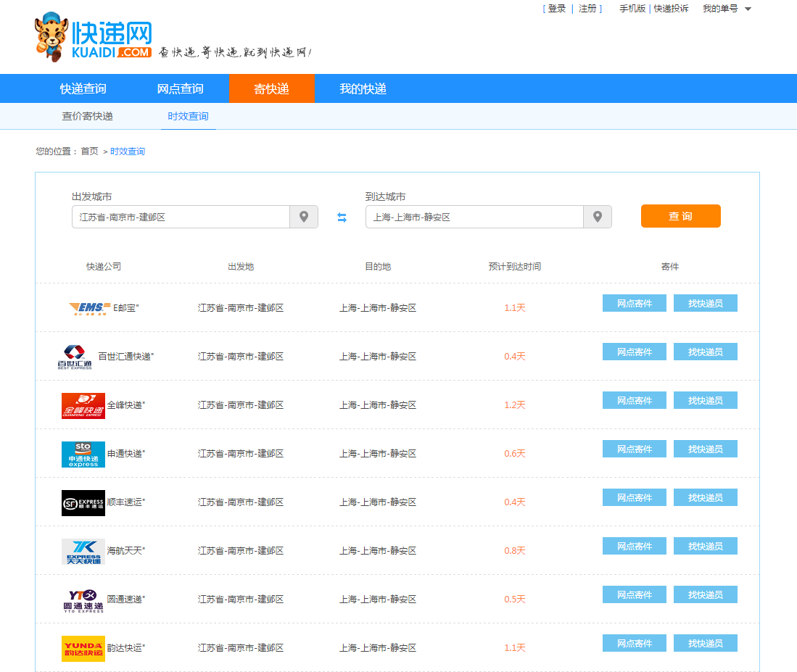Click the departure city location pin icon
Screen dimensions: 797x672
tap(304, 217)
